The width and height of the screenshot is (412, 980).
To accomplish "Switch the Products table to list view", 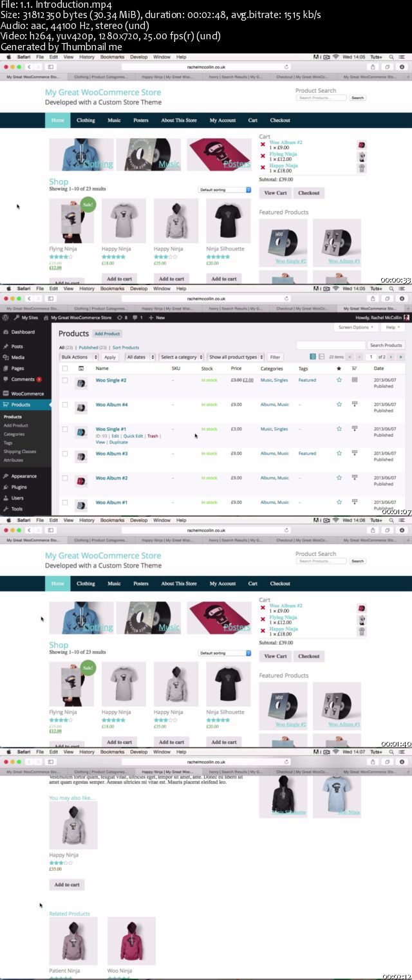I will (313, 356).
